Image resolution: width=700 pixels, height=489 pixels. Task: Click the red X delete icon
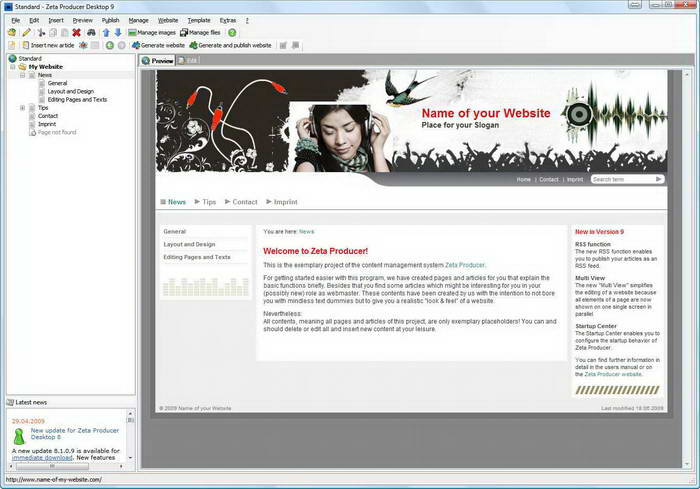click(76, 33)
